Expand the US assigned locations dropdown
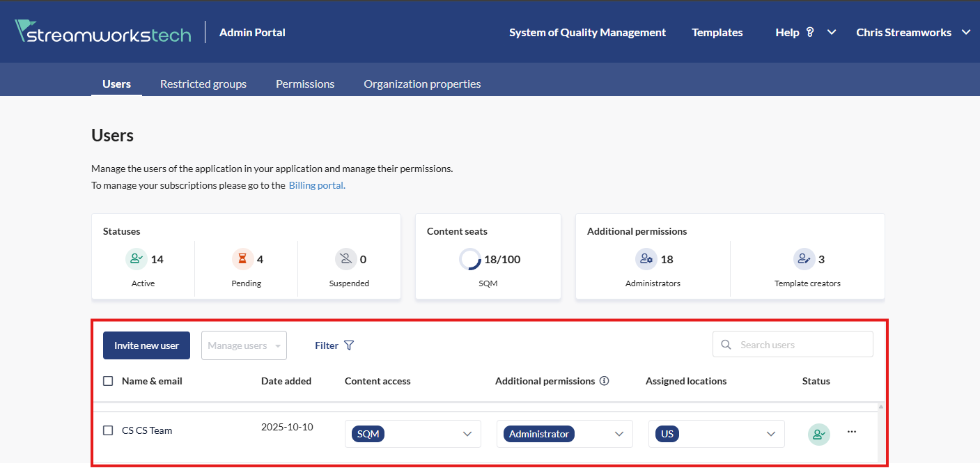The image size is (980, 468). coord(770,434)
